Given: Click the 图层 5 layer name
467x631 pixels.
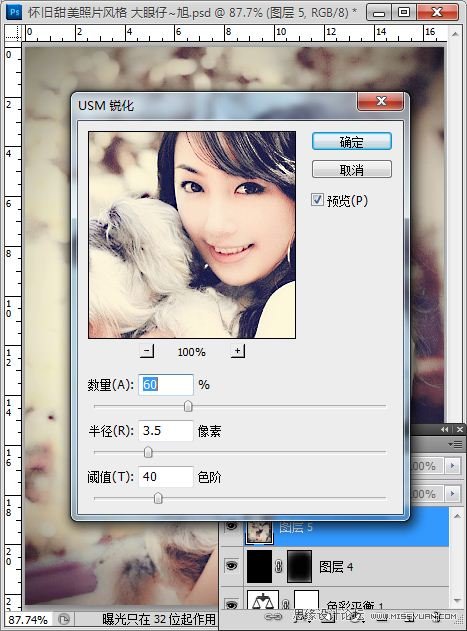Looking at the screenshot, I should click(x=296, y=527).
